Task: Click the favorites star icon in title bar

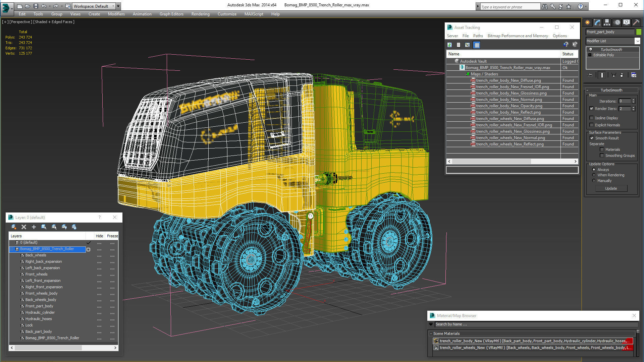Action: click(569, 6)
